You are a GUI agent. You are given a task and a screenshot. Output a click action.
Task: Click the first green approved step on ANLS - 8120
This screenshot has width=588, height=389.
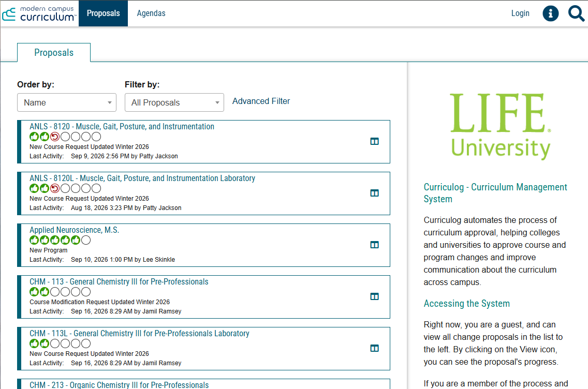point(34,137)
